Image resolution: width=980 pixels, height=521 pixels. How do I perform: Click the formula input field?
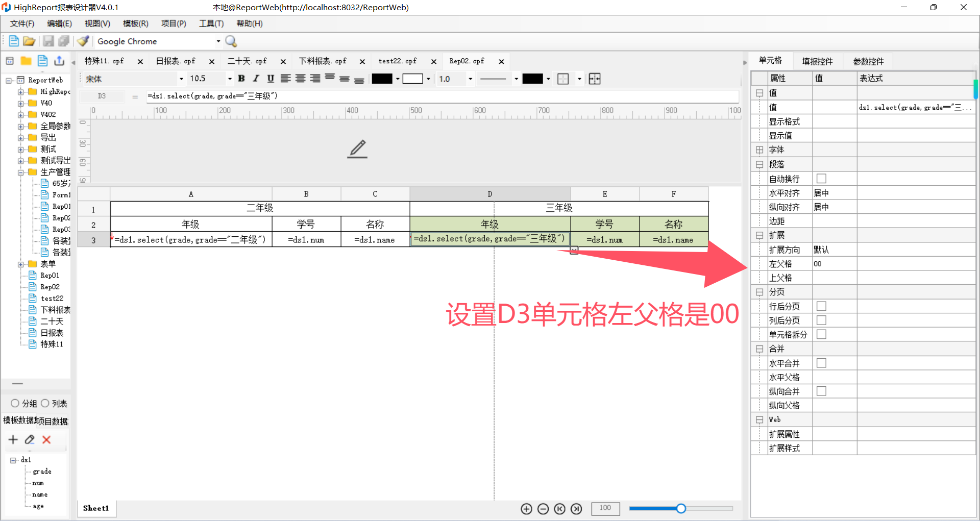point(439,96)
